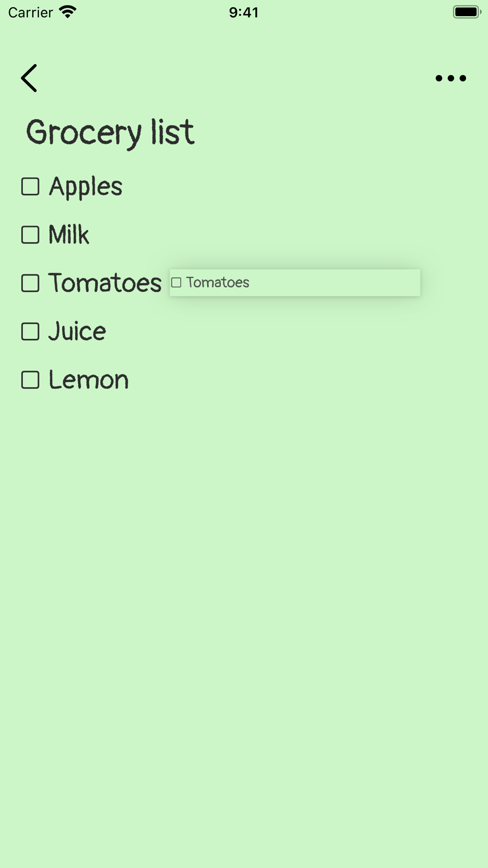Check the Apples checkbox

click(30, 186)
